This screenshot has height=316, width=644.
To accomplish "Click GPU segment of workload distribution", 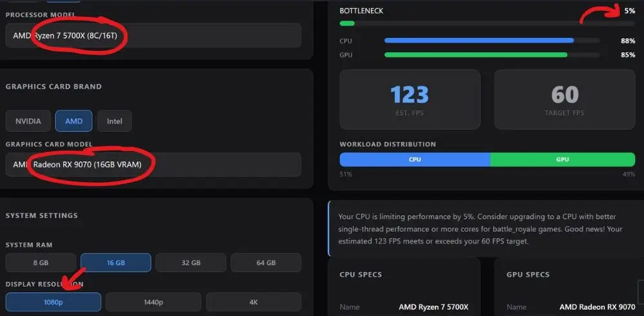I will coord(563,159).
